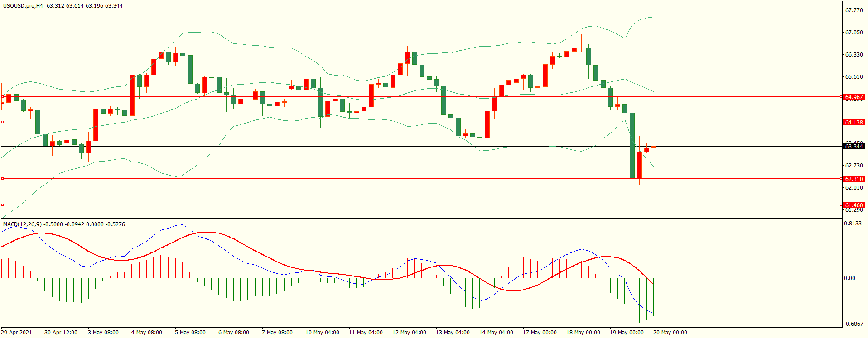Click the 64.967 price level label
The height and width of the screenshot is (338, 868).
point(854,97)
